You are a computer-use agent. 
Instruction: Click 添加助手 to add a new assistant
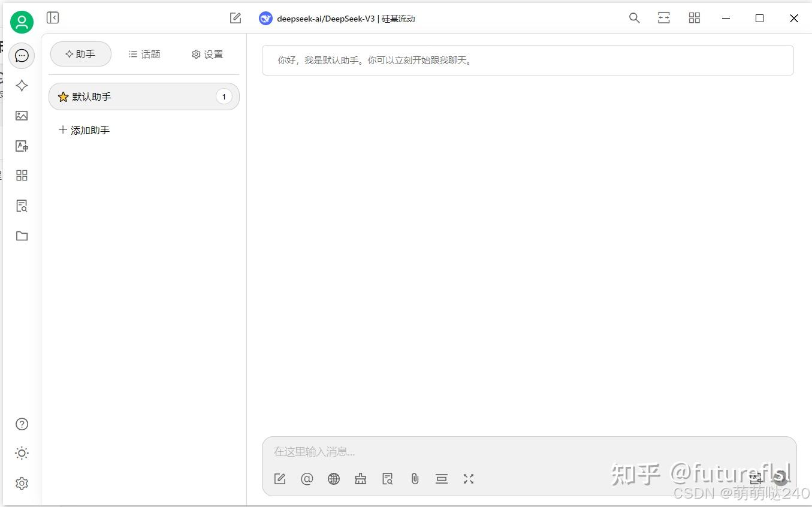point(84,130)
